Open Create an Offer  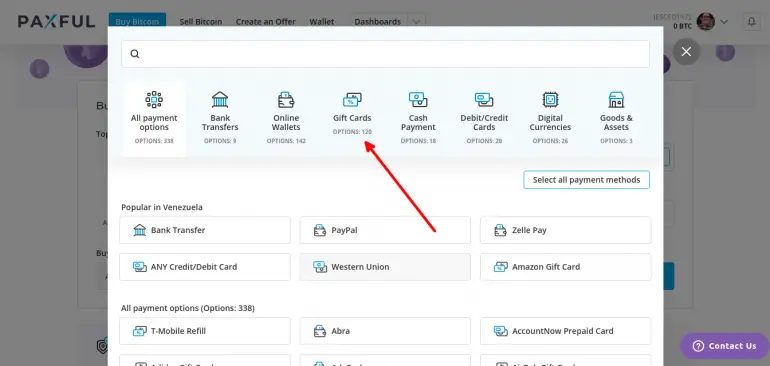point(266,22)
